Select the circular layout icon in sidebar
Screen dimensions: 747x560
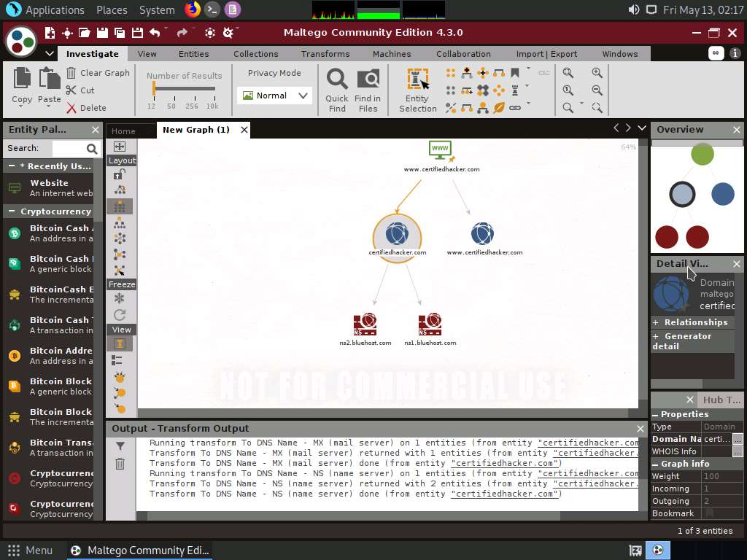click(120, 238)
